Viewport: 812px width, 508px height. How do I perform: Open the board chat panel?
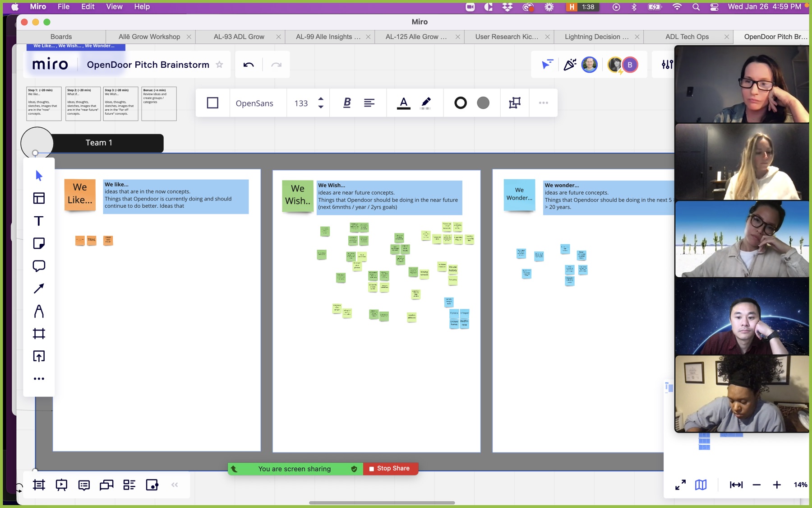point(106,485)
